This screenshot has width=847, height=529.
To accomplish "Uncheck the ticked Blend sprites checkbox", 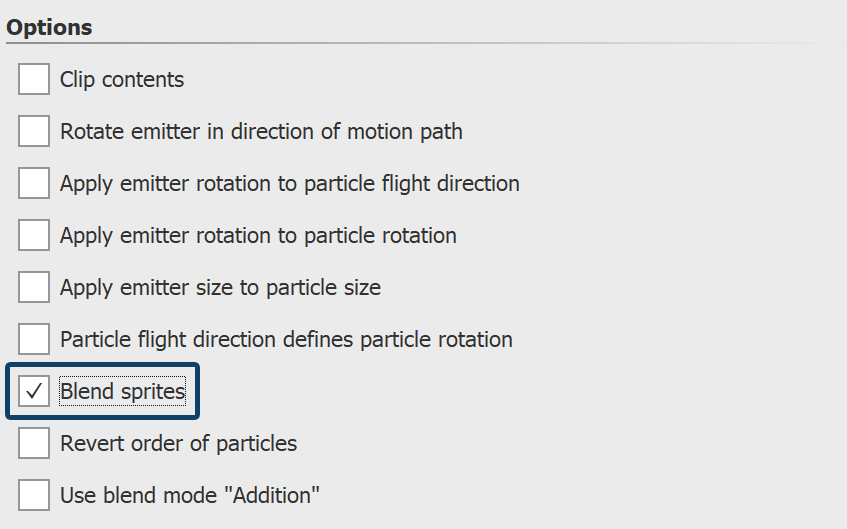I will [34, 391].
